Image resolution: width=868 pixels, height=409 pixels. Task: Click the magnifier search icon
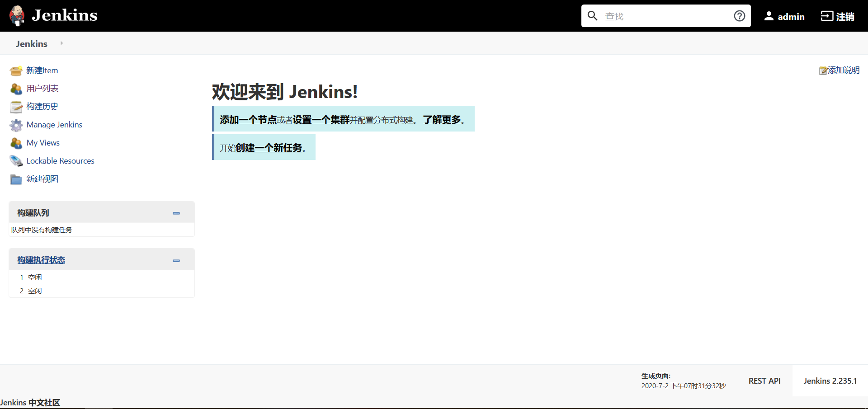click(592, 16)
